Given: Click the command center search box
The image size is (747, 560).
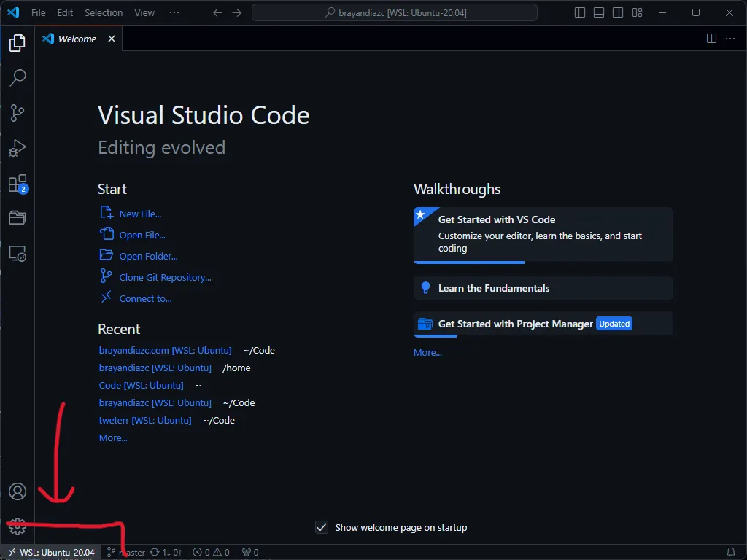Looking at the screenshot, I should pos(395,13).
